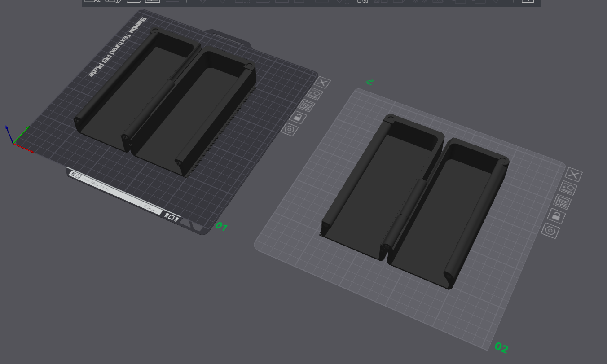Remove plate 01 with its X icon
The image size is (607, 364).
tap(322, 83)
